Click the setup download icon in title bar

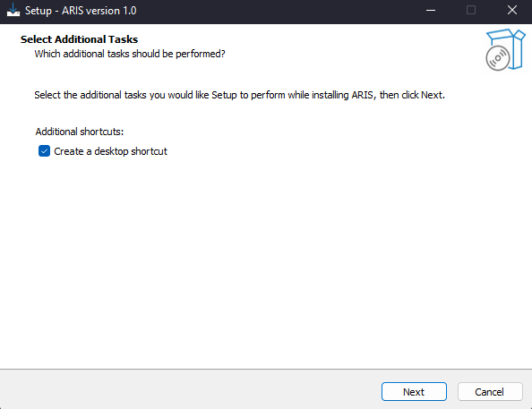[x=13, y=10]
